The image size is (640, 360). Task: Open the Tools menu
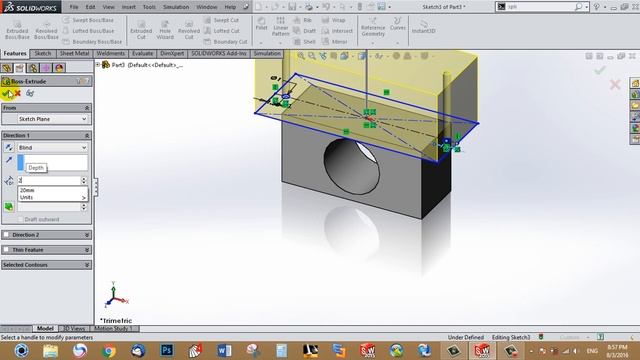pyautogui.click(x=149, y=7)
